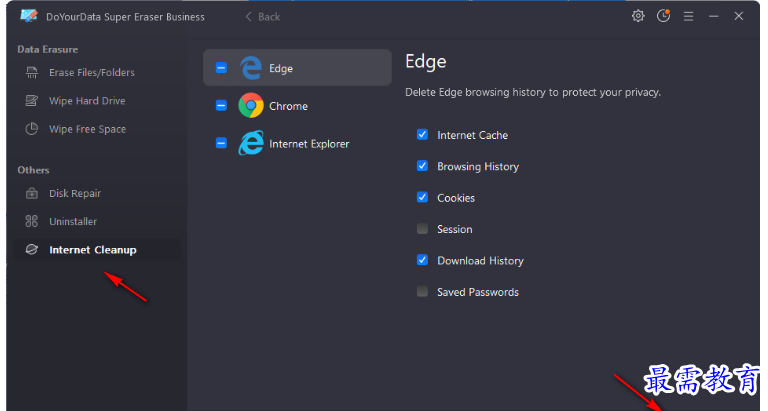Open the hamburger menu icon

(x=688, y=16)
